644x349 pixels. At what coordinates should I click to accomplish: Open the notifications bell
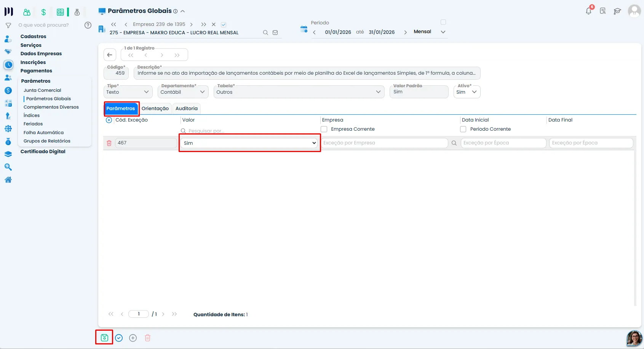click(x=589, y=11)
